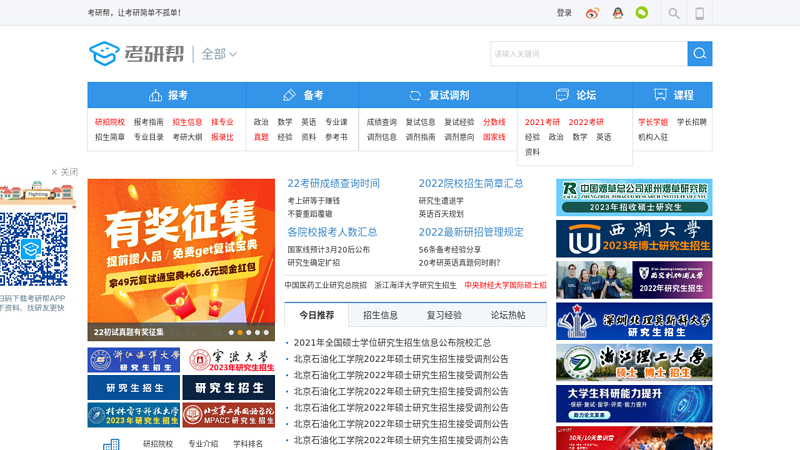Click the building icon above 研招院校
This screenshot has height=450, width=800.
coord(111,444)
